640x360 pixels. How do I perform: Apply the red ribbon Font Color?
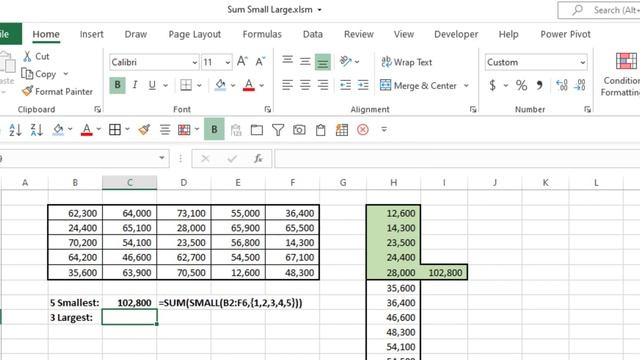tap(249, 85)
